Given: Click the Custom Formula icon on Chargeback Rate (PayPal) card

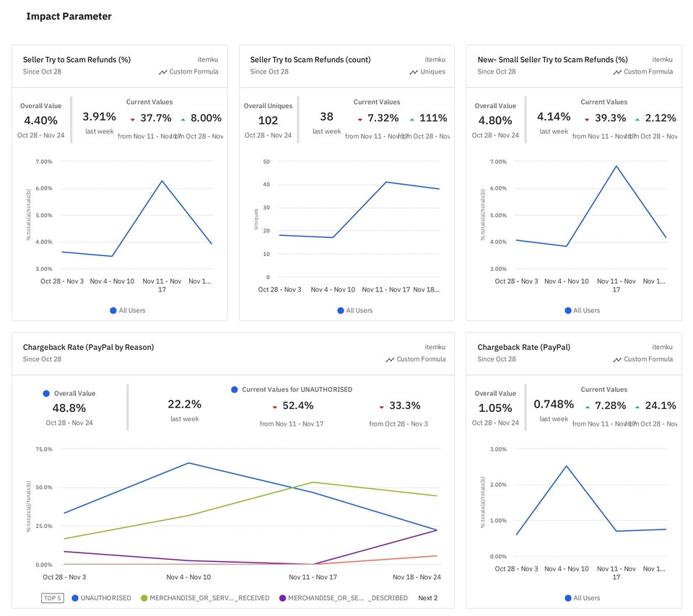Looking at the screenshot, I should click(x=618, y=359).
